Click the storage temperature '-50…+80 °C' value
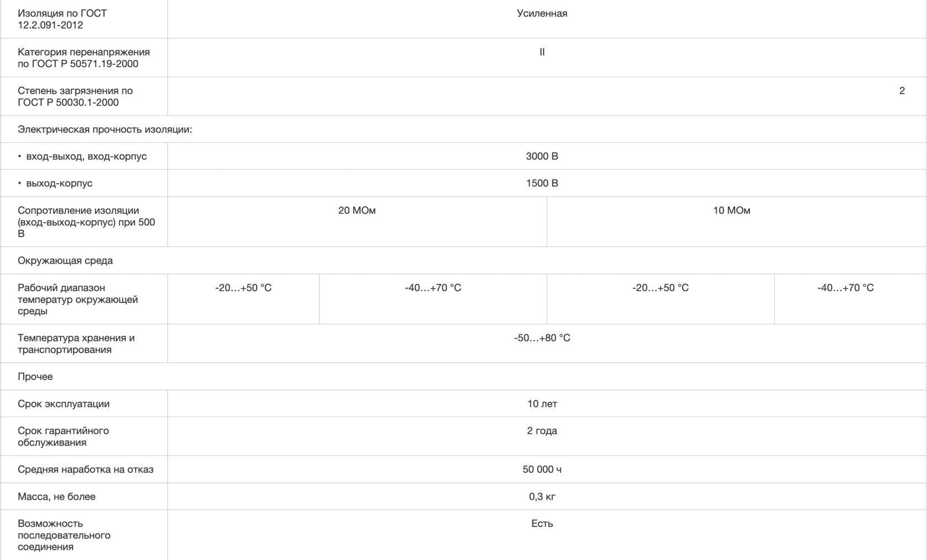This screenshot has height=560, width=927. (542, 338)
